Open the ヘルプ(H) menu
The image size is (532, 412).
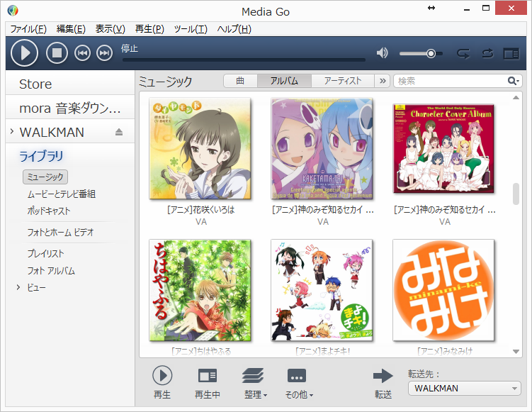point(234,29)
